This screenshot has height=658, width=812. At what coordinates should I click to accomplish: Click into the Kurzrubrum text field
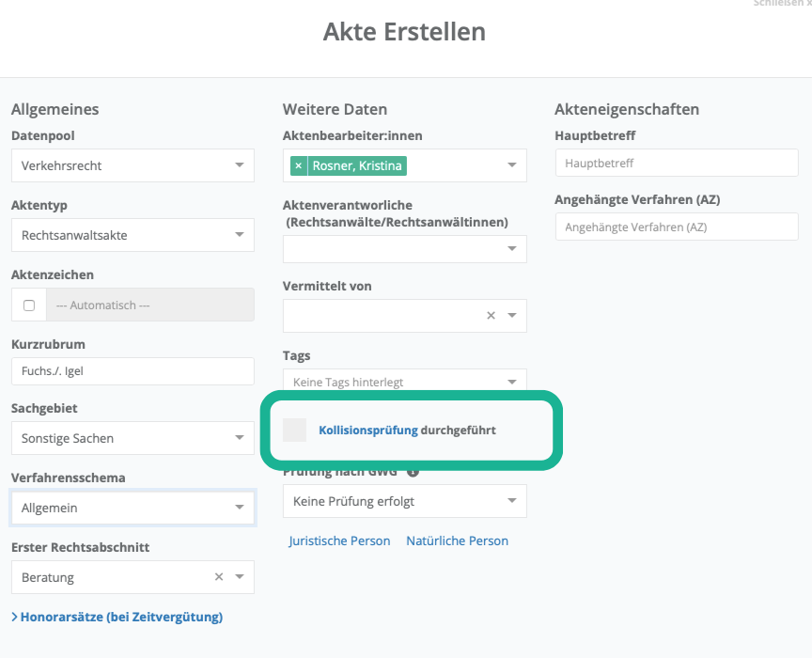133,371
